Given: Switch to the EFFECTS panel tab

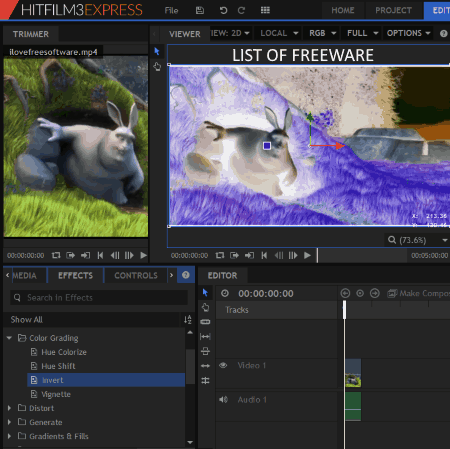Looking at the screenshot, I should [x=76, y=275].
